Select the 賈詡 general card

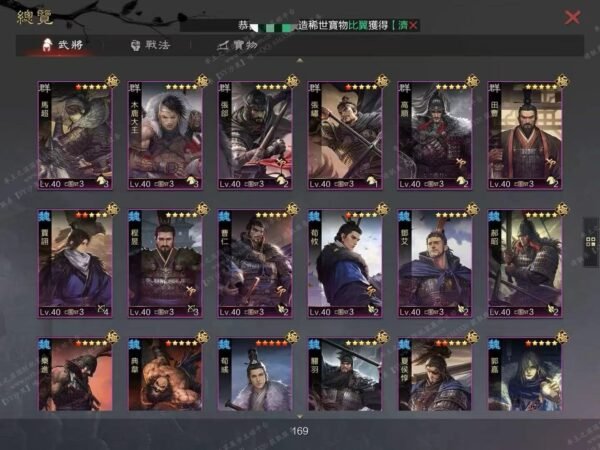coord(75,264)
